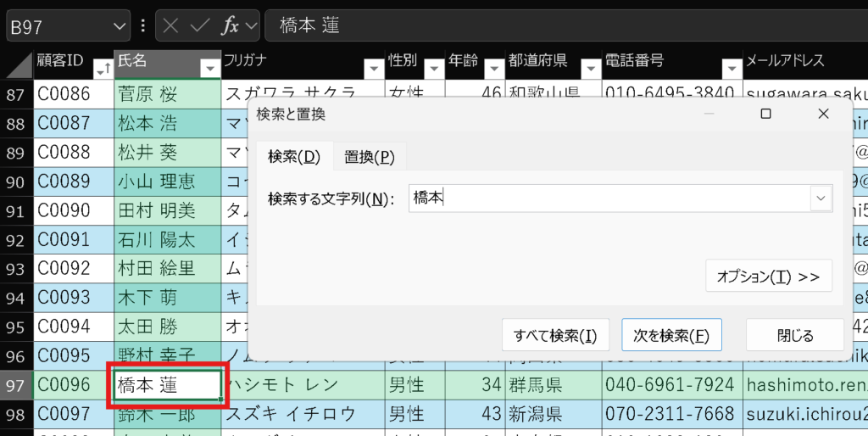Open the フリガナ column filter dropdown

(x=373, y=70)
